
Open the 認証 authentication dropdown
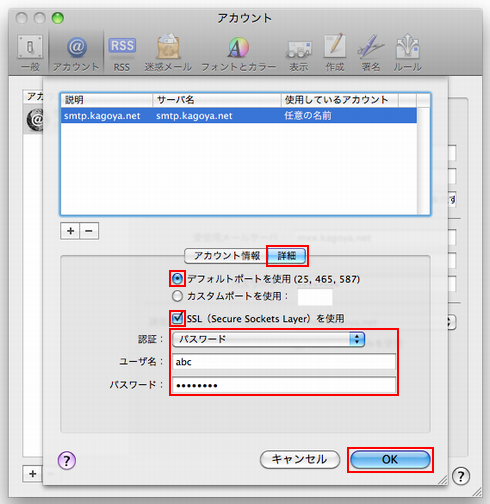(x=269, y=339)
